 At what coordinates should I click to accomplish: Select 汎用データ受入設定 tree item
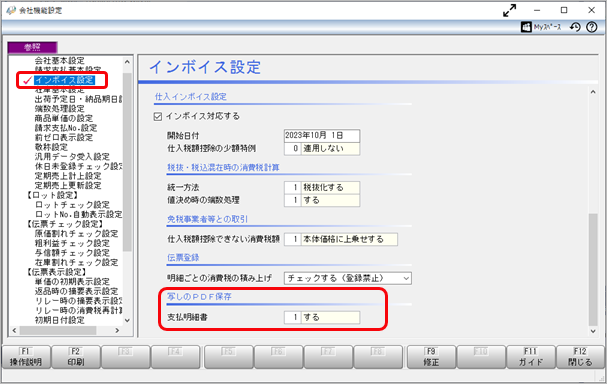[x=72, y=156]
